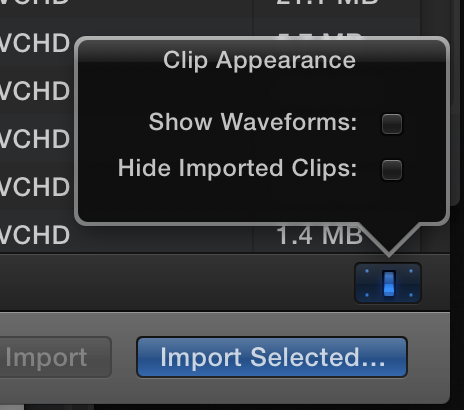Click the popover arrow pointing at the switch
464x410 pixels.
389,240
